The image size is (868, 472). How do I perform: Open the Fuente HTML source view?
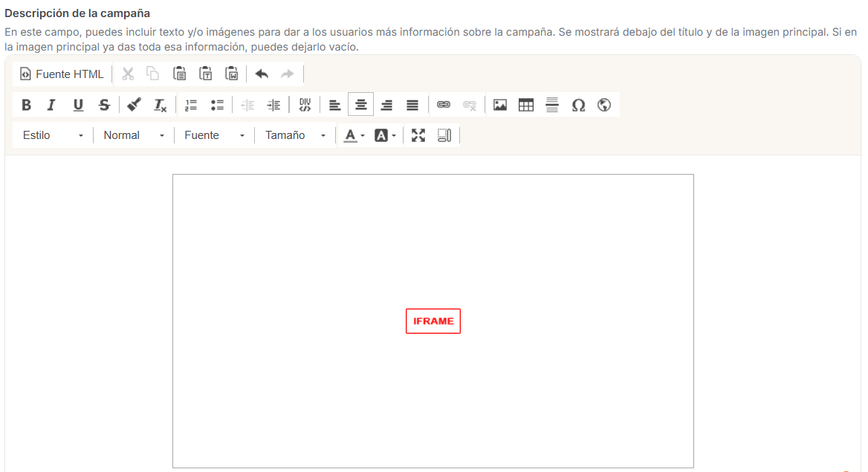click(62, 74)
